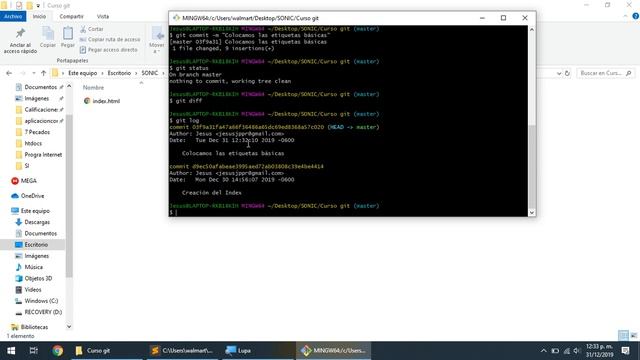Switch to the Compartir ribbon tab
This screenshot has height=360, width=640.
tap(71, 16)
